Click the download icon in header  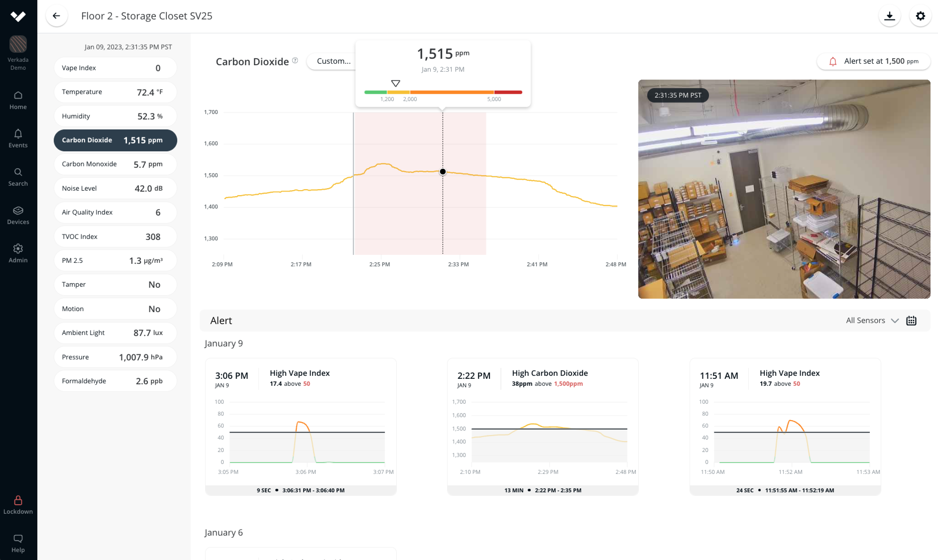[889, 16]
